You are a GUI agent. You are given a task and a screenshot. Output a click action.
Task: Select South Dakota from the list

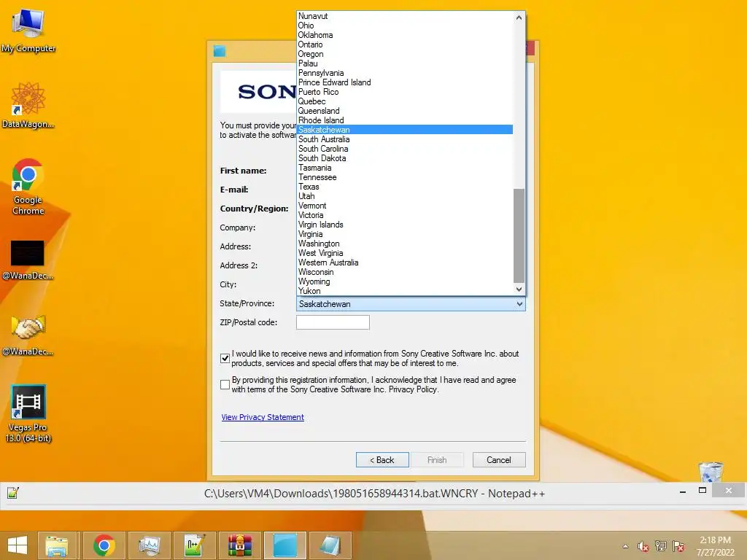tap(404, 158)
